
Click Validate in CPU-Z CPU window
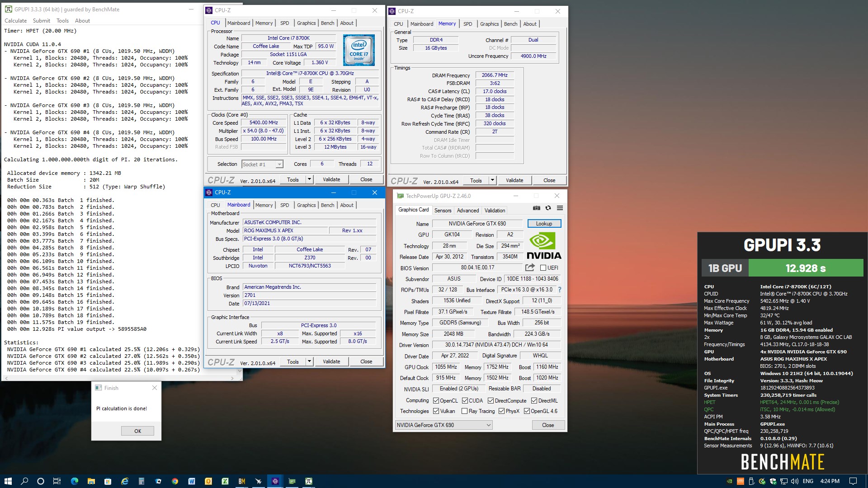331,179
